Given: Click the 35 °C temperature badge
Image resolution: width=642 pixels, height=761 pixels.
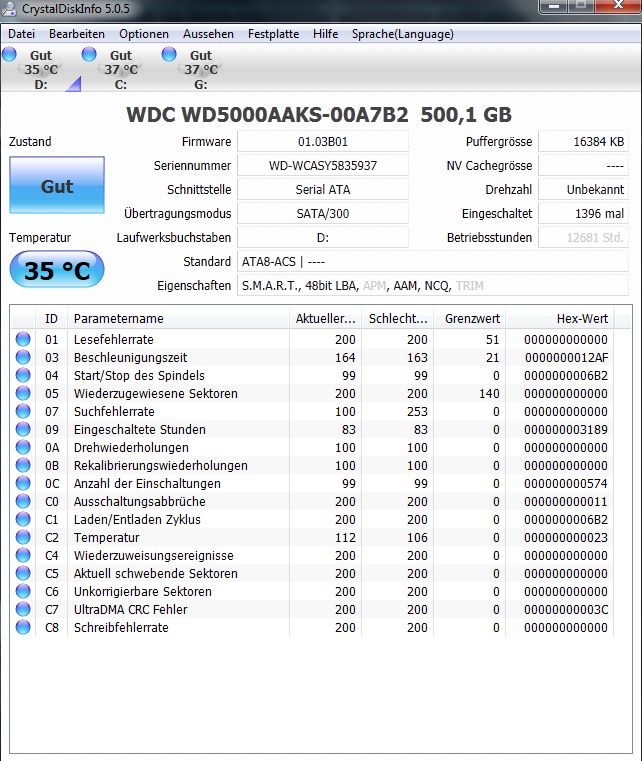Looking at the screenshot, I should (x=57, y=269).
